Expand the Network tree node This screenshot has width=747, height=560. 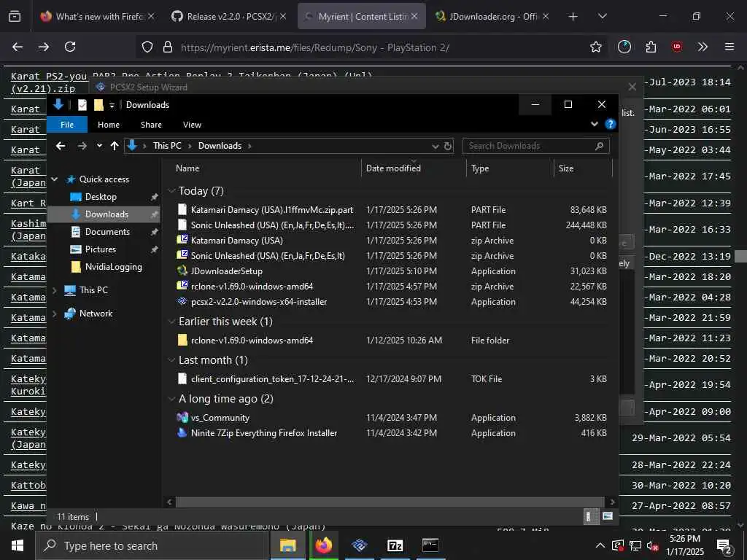click(x=54, y=314)
